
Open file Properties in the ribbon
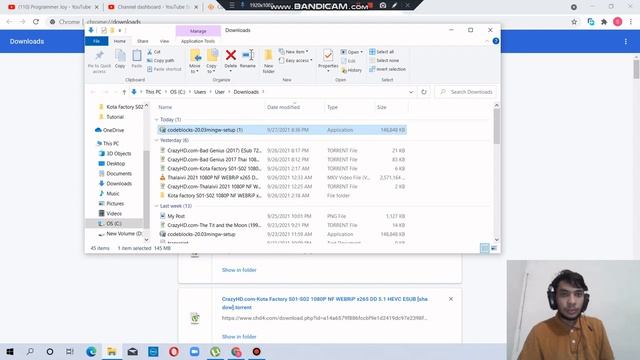pos(328,60)
